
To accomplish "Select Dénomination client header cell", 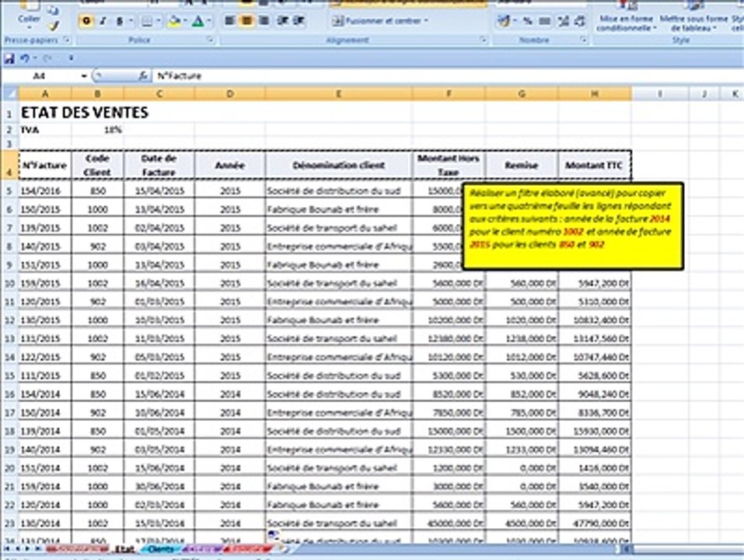I will [x=339, y=165].
